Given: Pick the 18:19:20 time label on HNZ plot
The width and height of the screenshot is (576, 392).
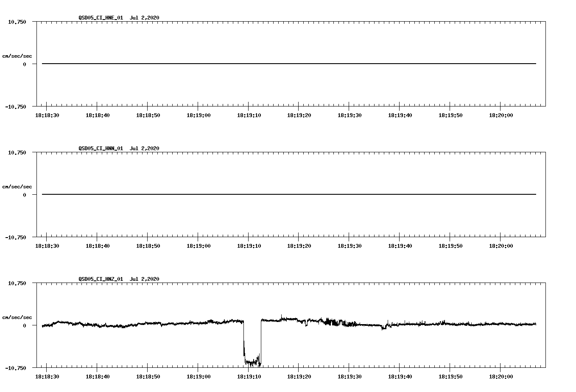Looking at the screenshot, I should [299, 376].
